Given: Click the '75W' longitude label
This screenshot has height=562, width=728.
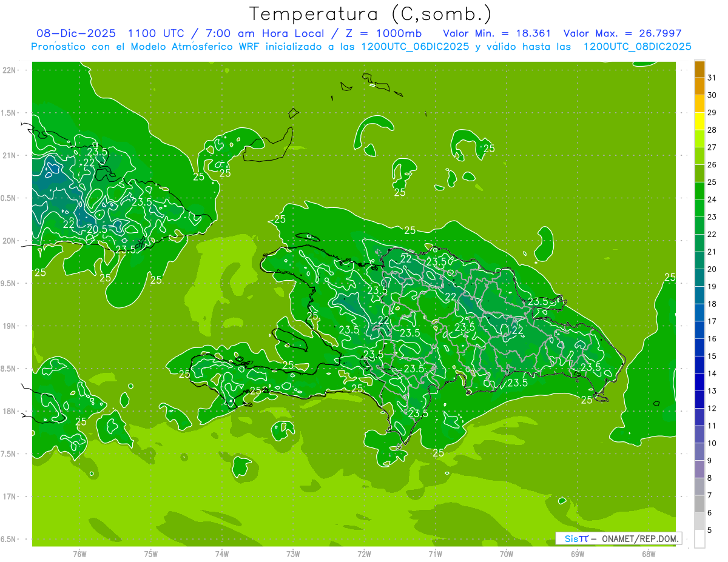Looking at the screenshot, I should [x=151, y=554].
